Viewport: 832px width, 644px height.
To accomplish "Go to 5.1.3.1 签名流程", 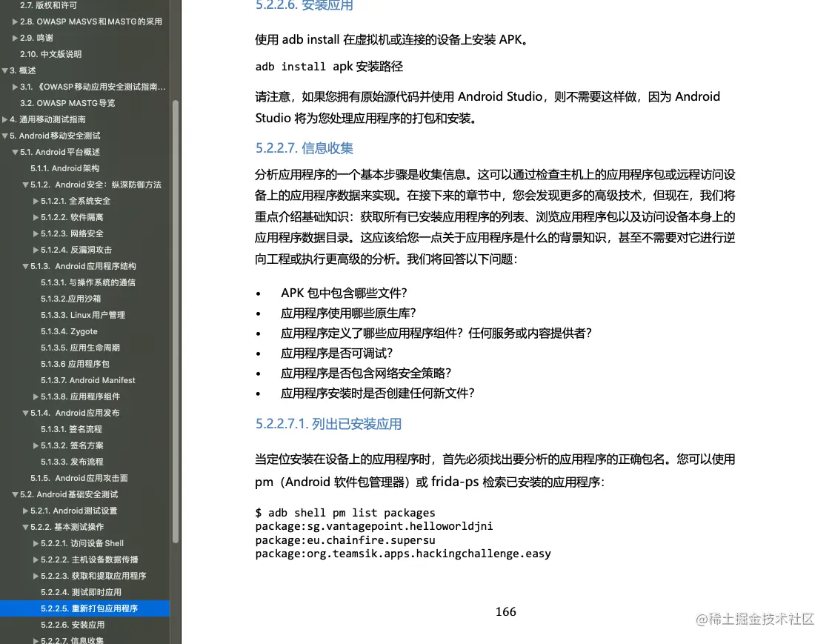I will (x=71, y=429).
